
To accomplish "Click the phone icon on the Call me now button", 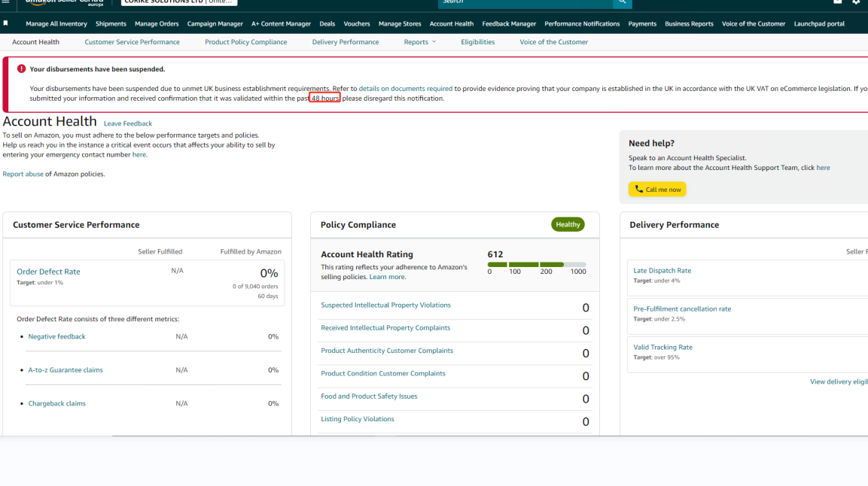I will click(639, 189).
